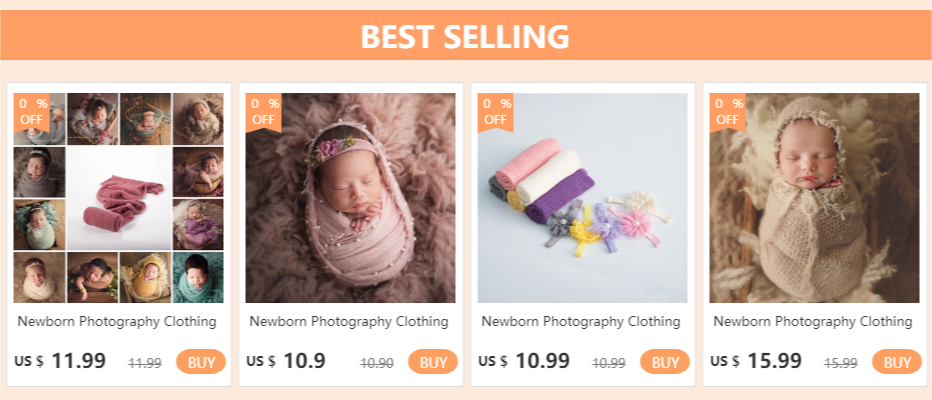
Task: Open the pink pearl wrap baby photo
Action: tap(350, 198)
